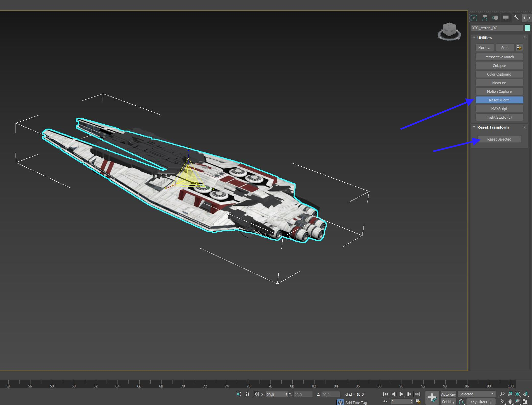532x405 pixels.
Task: Toggle Isolate Selection icon in status bar
Action: (x=238, y=394)
